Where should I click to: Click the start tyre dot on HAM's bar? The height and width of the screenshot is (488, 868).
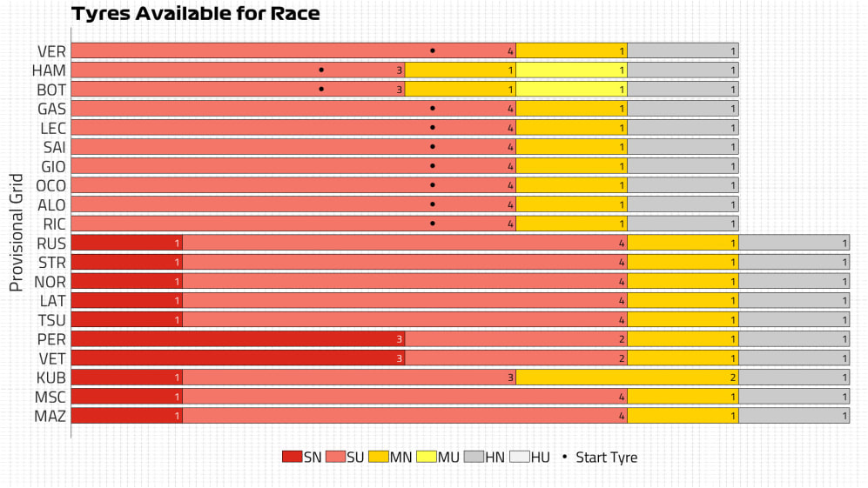click(321, 70)
